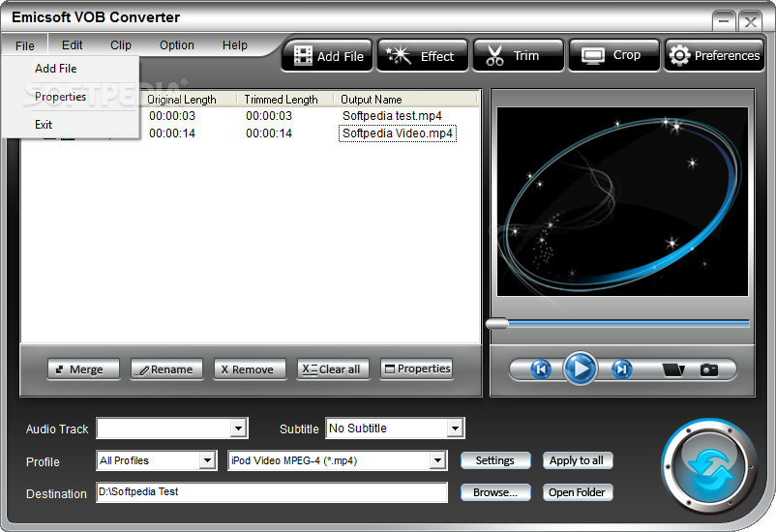Start conversion with the round convert button
This screenshot has height=532, width=776.
[709, 467]
